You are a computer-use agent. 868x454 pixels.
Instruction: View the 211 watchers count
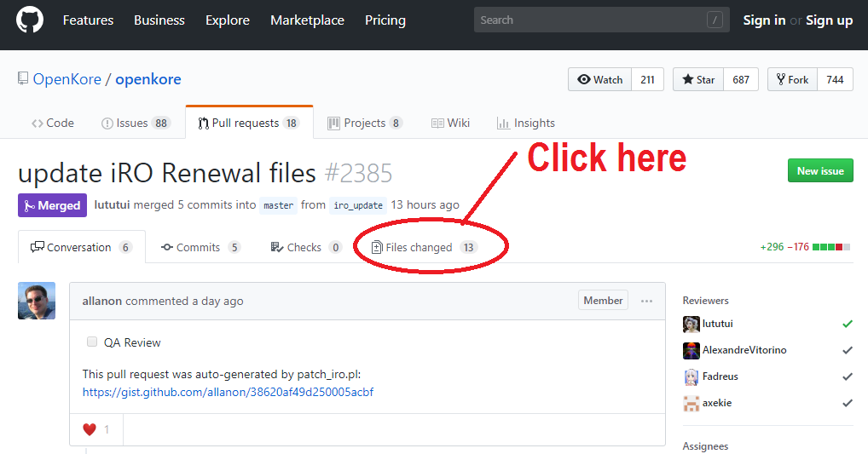tap(648, 79)
